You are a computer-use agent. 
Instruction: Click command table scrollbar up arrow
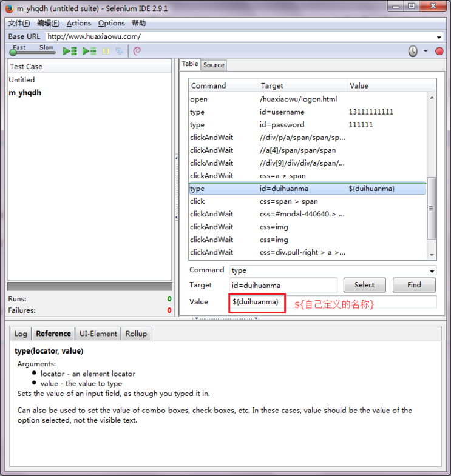tap(432, 98)
